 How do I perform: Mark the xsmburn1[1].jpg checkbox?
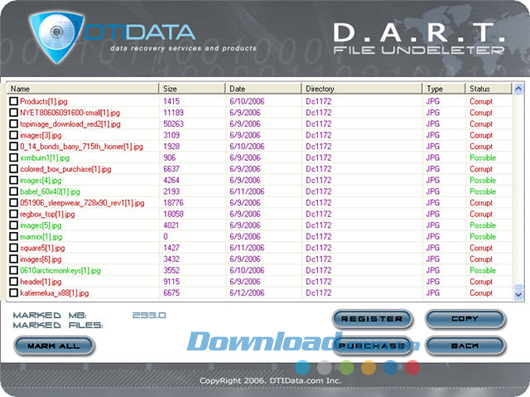pos(14,157)
